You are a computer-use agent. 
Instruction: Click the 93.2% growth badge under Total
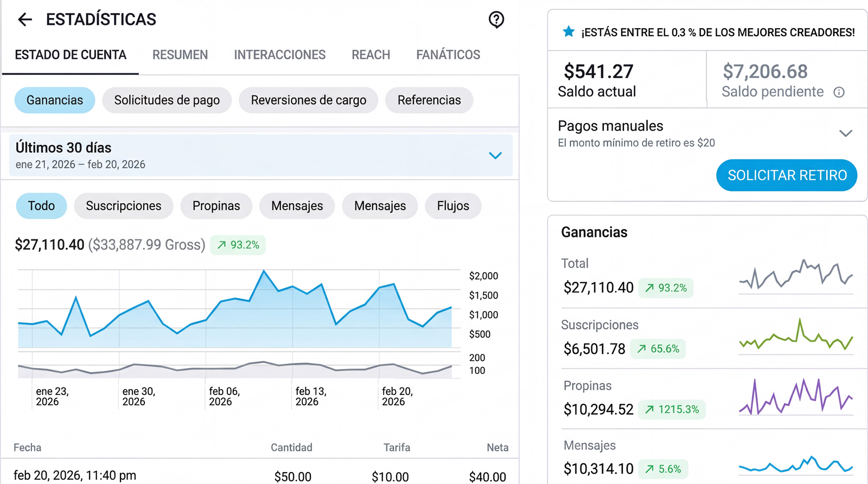coord(666,288)
